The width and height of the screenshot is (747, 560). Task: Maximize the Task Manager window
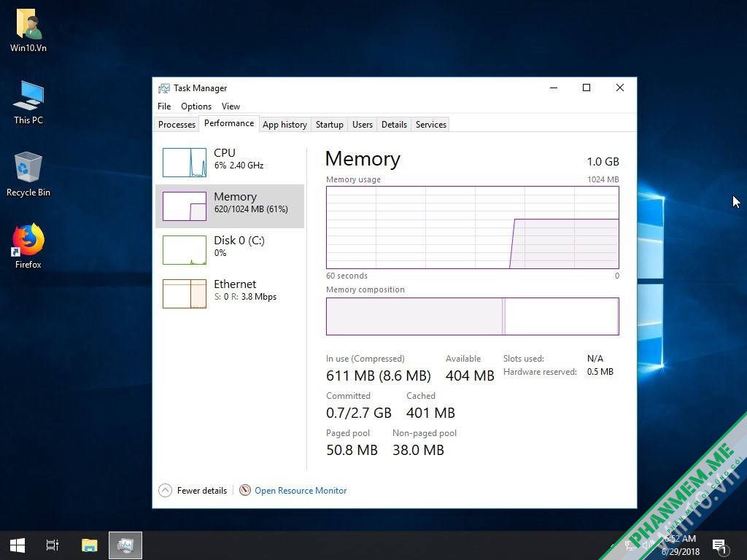(x=587, y=87)
